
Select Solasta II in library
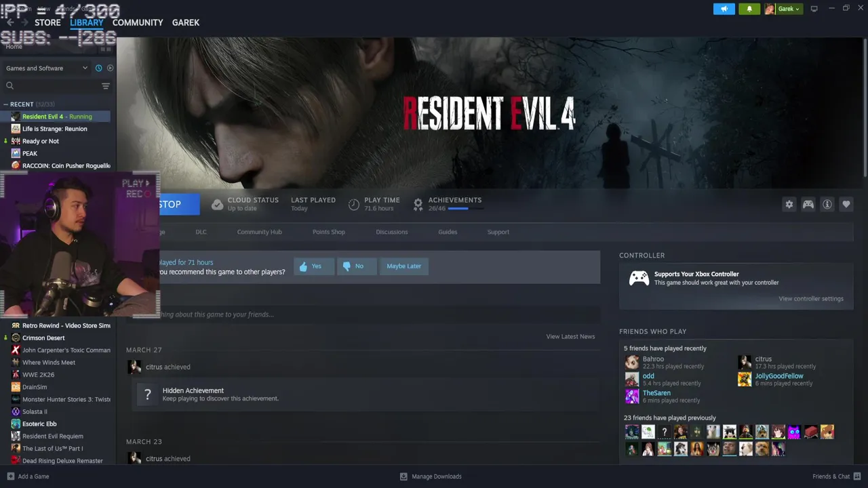pyautogui.click(x=35, y=411)
